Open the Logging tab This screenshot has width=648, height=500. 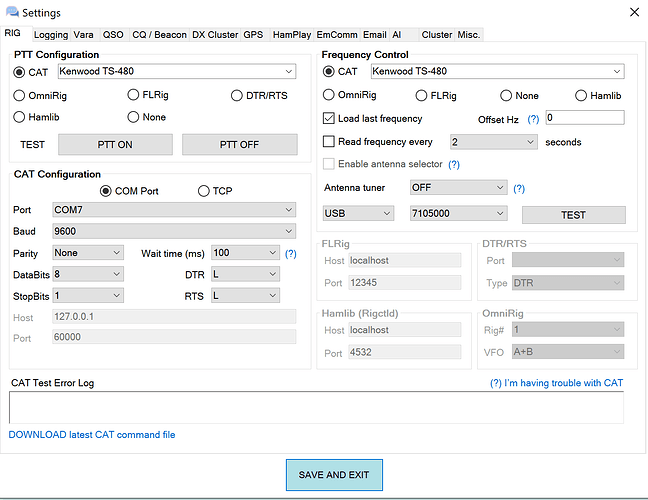point(51,35)
